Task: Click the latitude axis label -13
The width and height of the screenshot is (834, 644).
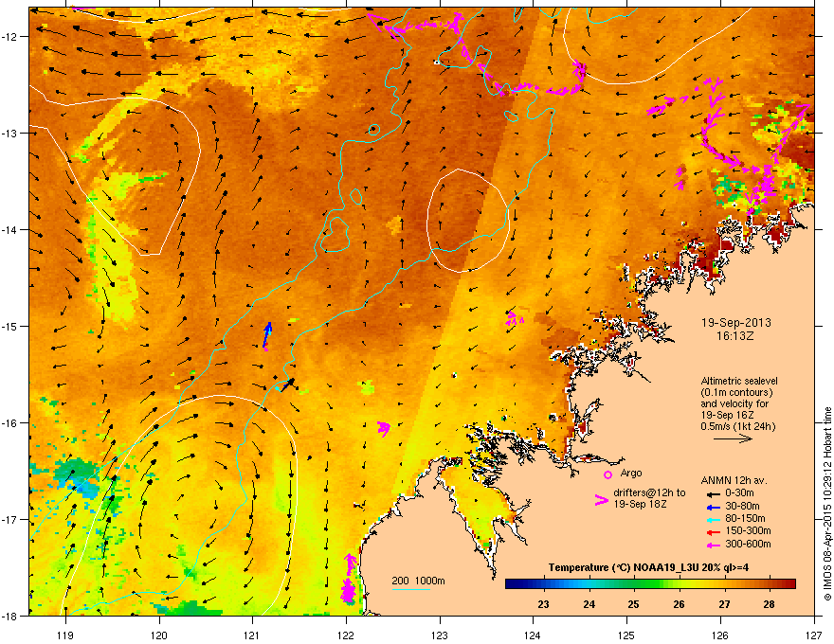Action: point(10,134)
